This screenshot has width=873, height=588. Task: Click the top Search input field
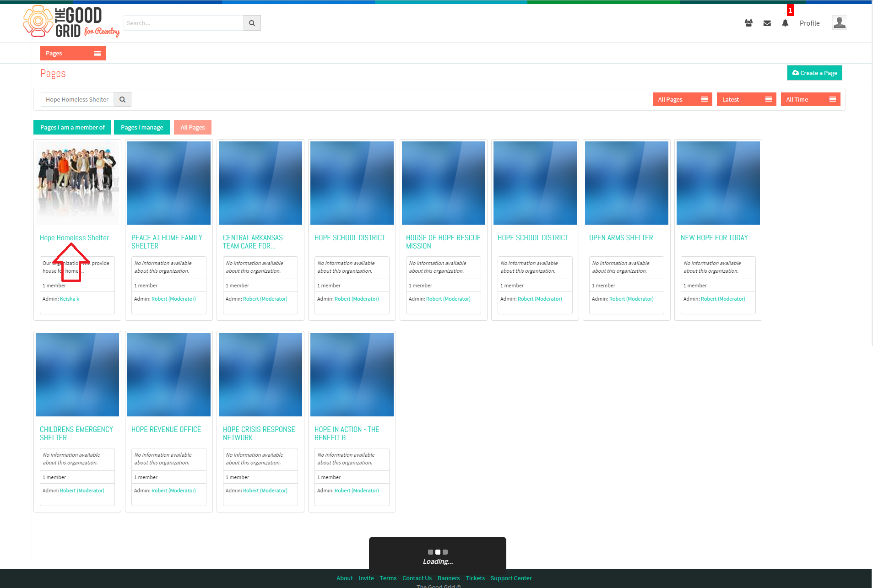click(183, 23)
